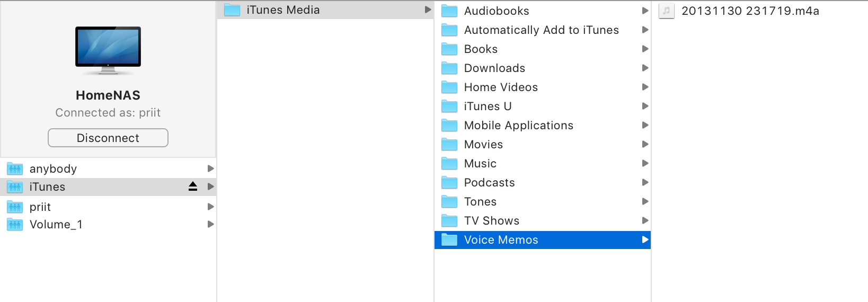Open the TV Shows folder
Image resolution: width=868 pixels, height=302 pixels.
tap(543, 220)
